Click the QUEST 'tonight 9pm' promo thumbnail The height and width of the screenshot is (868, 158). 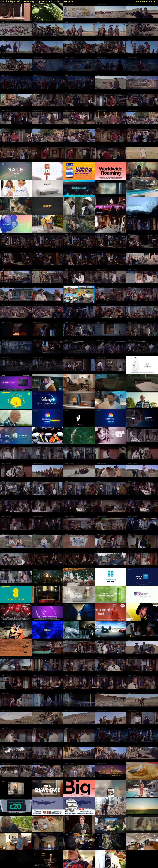click(x=142, y=418)
